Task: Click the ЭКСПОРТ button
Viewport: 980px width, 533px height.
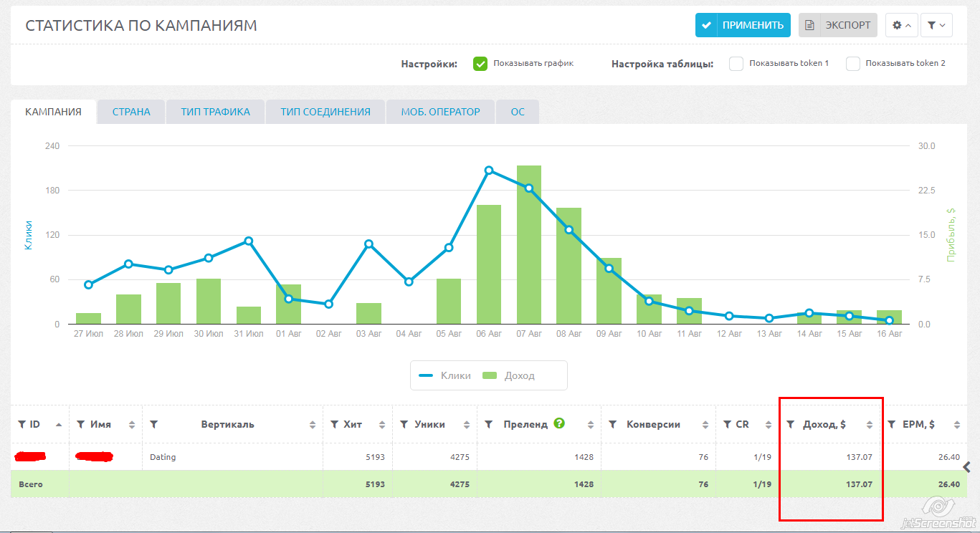Action: pyautogui.click(x=837, y=25)
